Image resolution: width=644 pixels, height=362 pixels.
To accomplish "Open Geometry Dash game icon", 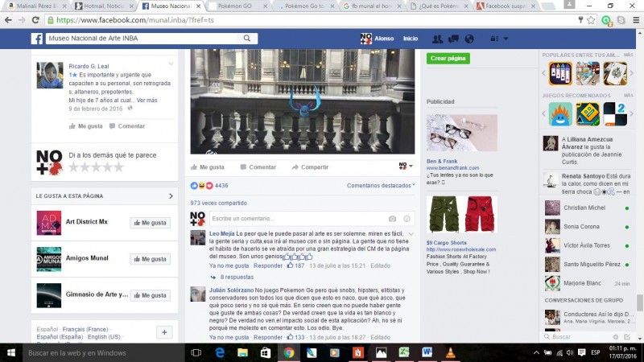I will tap(588, 113).
